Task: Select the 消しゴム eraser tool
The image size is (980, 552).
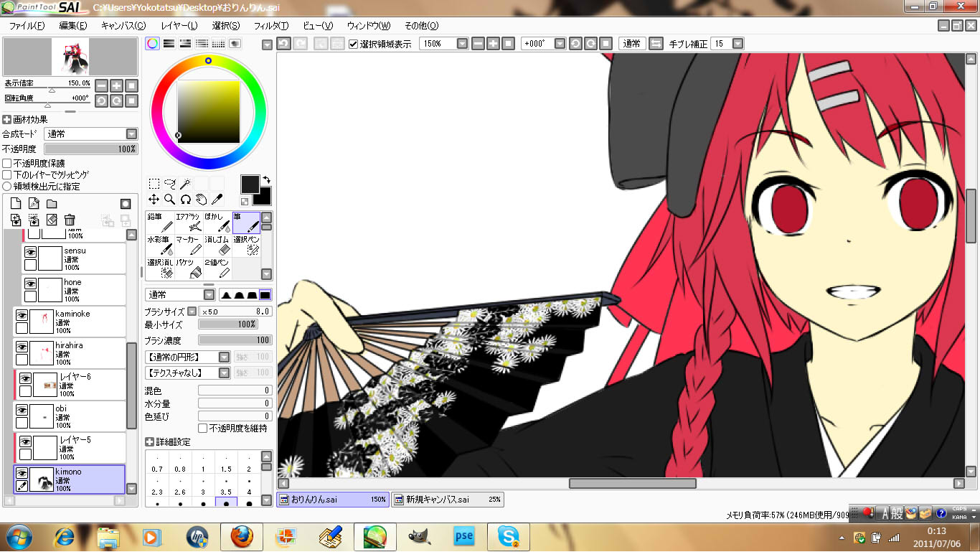Action: point(217,245)
